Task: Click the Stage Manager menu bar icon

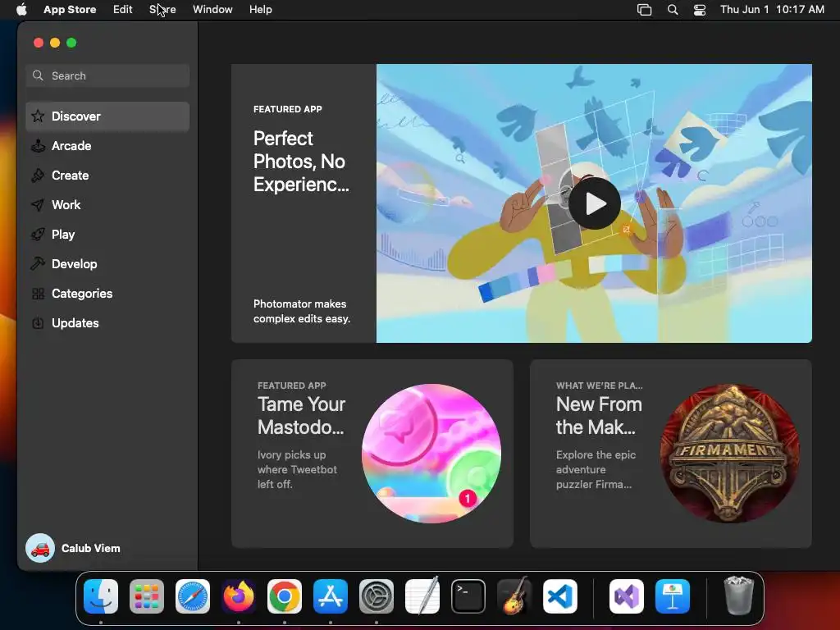Action: click(x=645, y=10)
